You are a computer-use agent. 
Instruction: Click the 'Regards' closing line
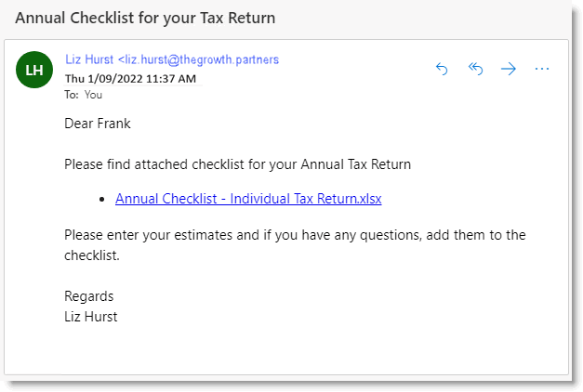(88, 296)
